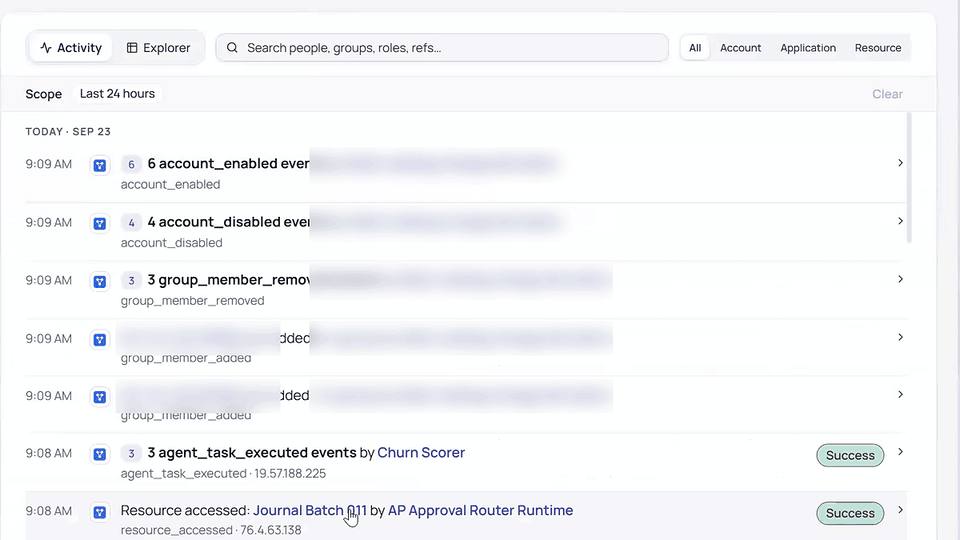
Task: Click the '4 account_disabled' event title
Action: point(228,222)
